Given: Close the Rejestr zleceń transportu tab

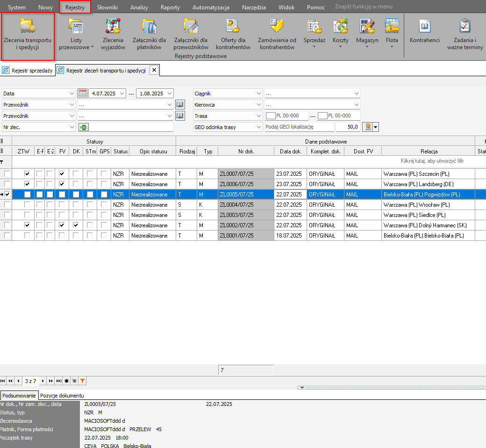Looking at the screenshot, I should click(x=154, y=71).
